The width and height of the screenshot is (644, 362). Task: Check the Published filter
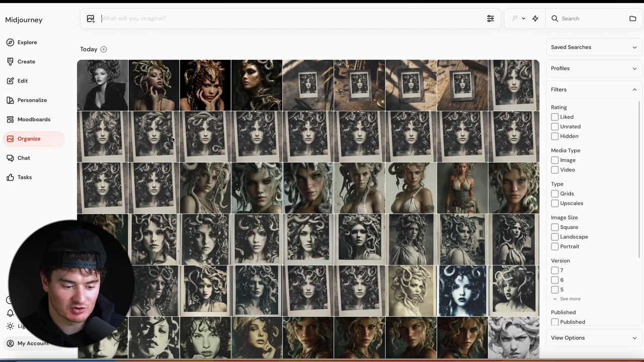554,322
